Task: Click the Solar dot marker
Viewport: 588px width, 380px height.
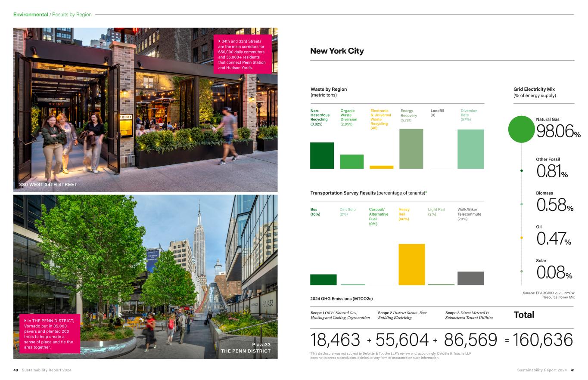Action: tap(522, 271)
